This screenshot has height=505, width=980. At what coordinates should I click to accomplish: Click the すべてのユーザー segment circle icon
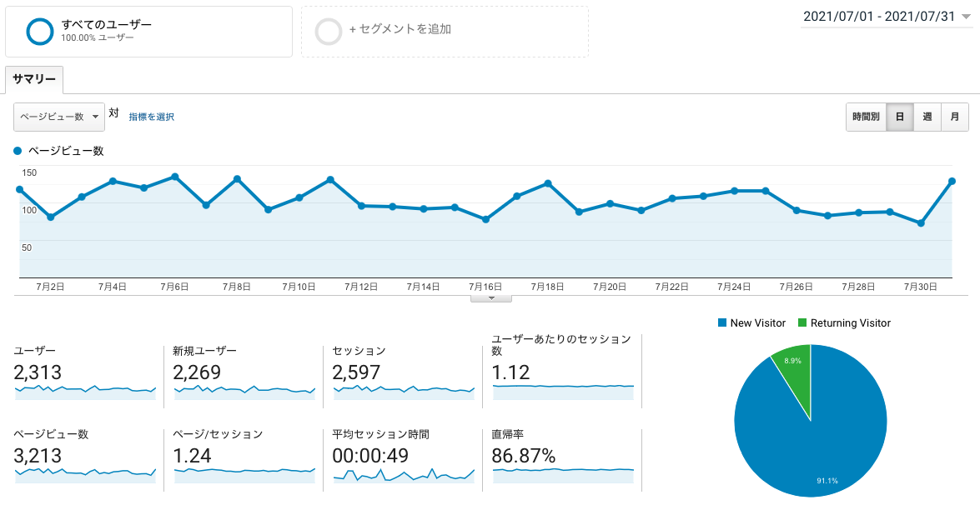pyautogui.click(x=40, y=31)
